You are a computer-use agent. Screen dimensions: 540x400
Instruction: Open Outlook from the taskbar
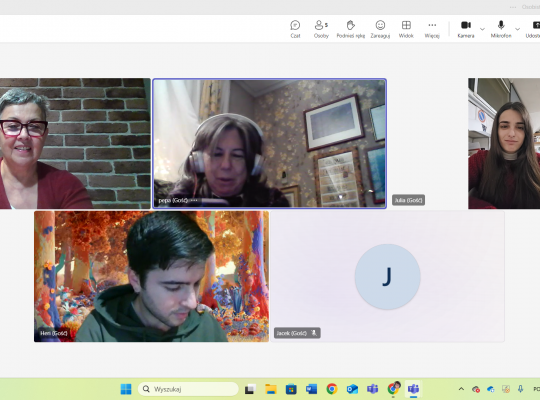tap(352, 389)
